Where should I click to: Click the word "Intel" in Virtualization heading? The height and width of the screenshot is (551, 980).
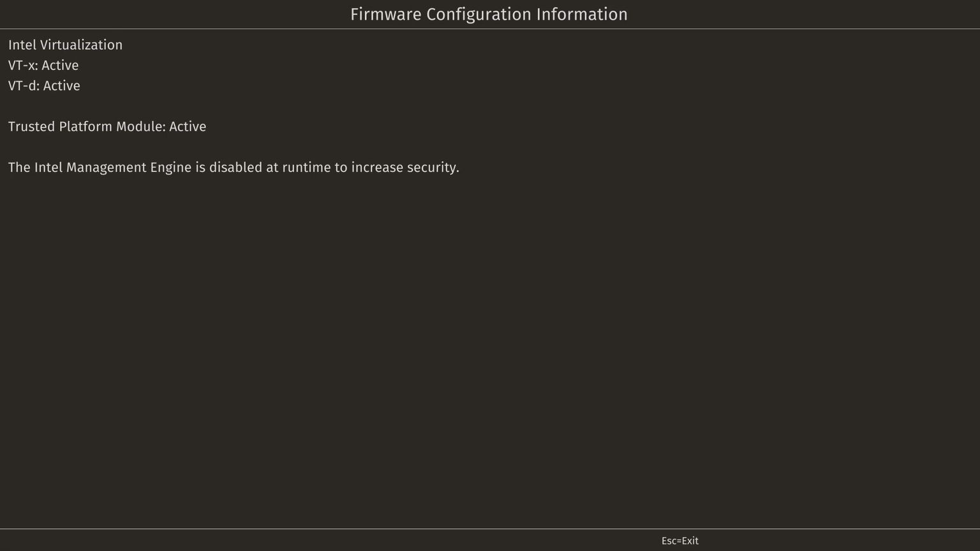point(22,45)
